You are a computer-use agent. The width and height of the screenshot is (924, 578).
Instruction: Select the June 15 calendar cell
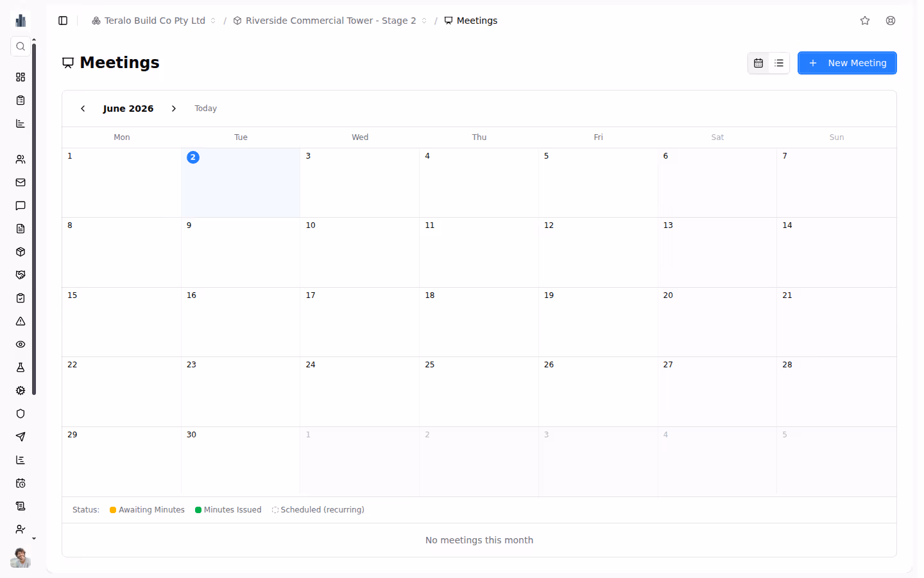tap(121, 322)
